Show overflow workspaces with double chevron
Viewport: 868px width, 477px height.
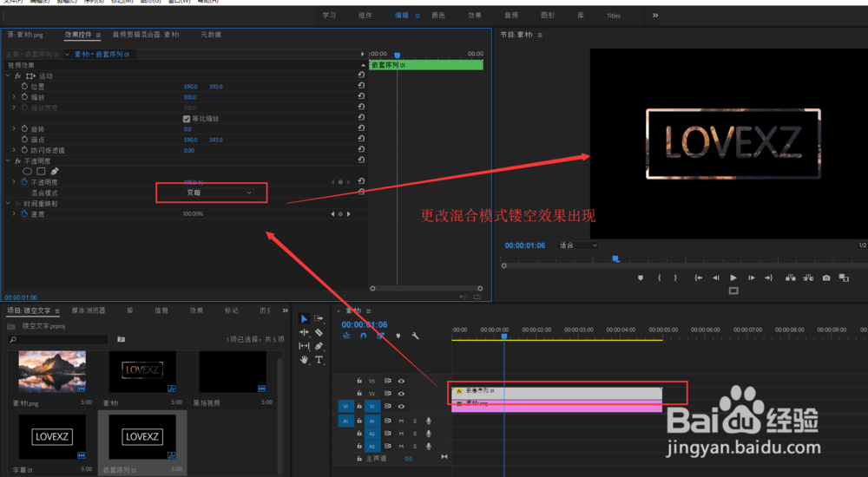(655, 16)
